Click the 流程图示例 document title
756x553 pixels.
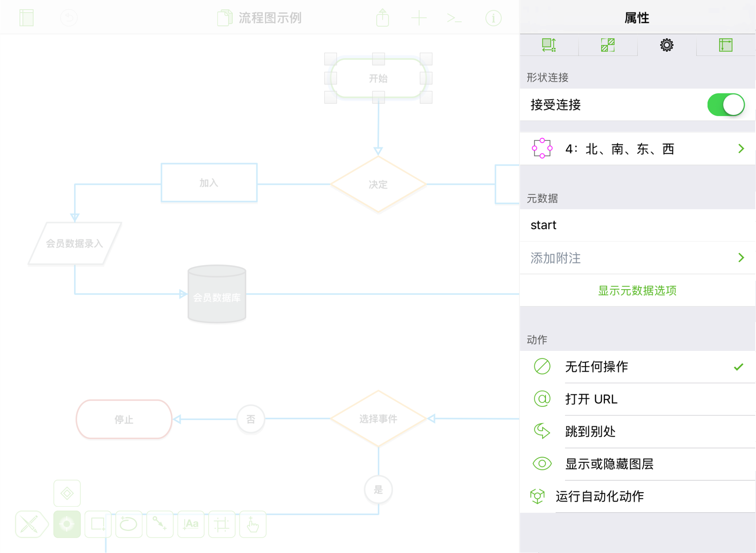(270, 18)
